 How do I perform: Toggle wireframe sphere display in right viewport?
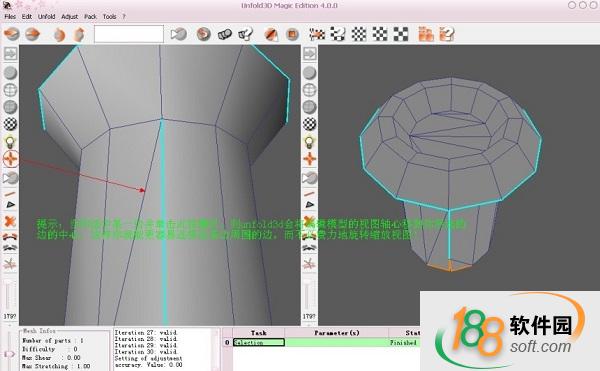tap(309, 90)
